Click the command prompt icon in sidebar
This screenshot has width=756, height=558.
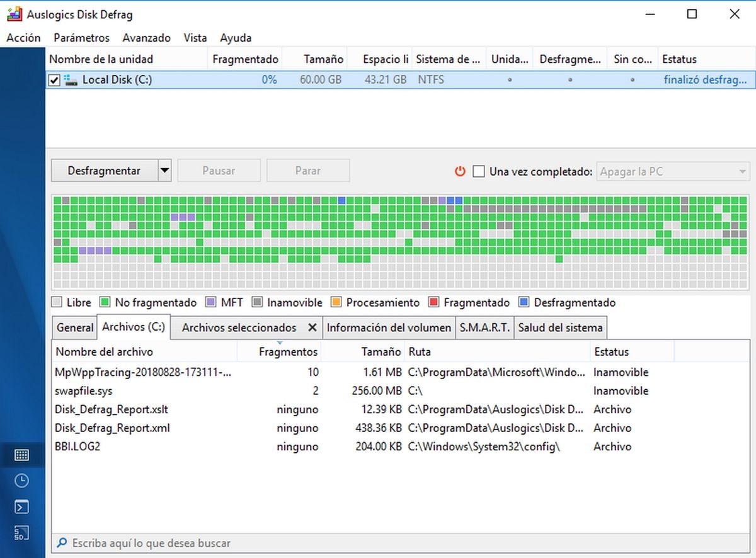pos(21,506)
